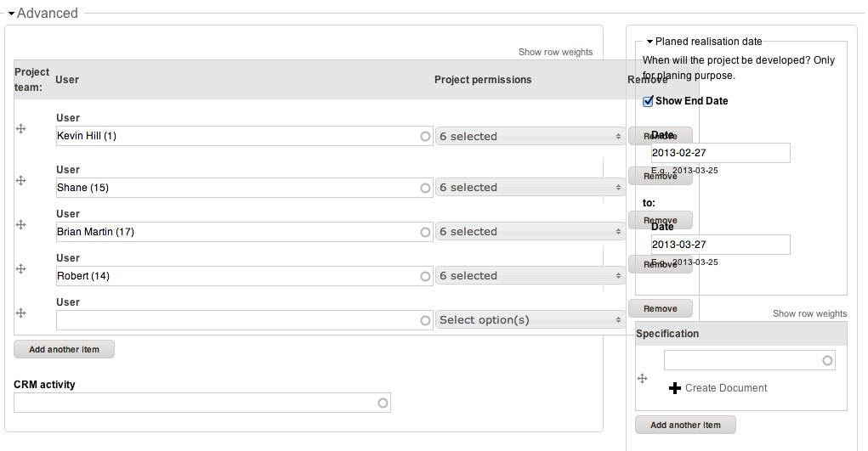The image size is (868, 451).
Task: Click Add another item under Project team
Action: 65,349
